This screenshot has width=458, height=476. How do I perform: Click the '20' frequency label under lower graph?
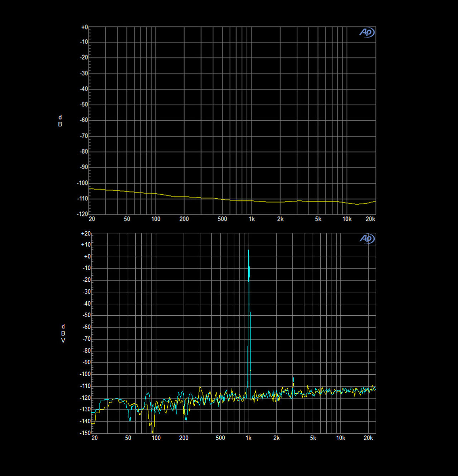[94, 438]
